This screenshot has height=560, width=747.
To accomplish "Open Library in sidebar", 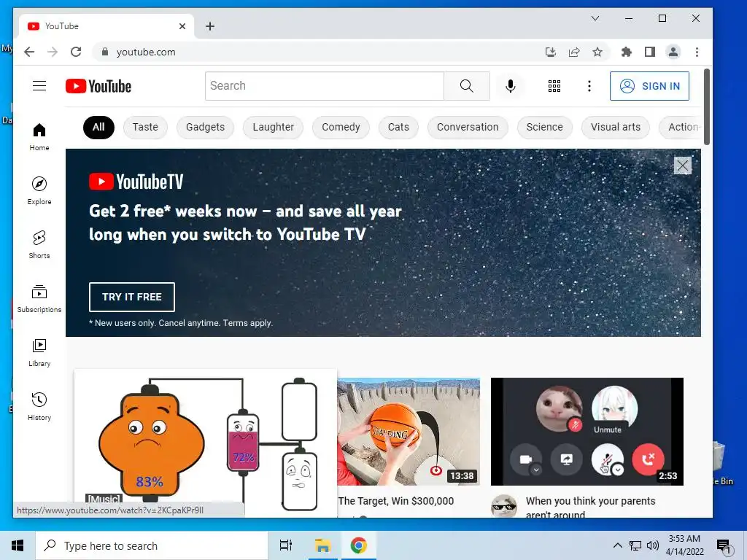I will pos(39,352).
